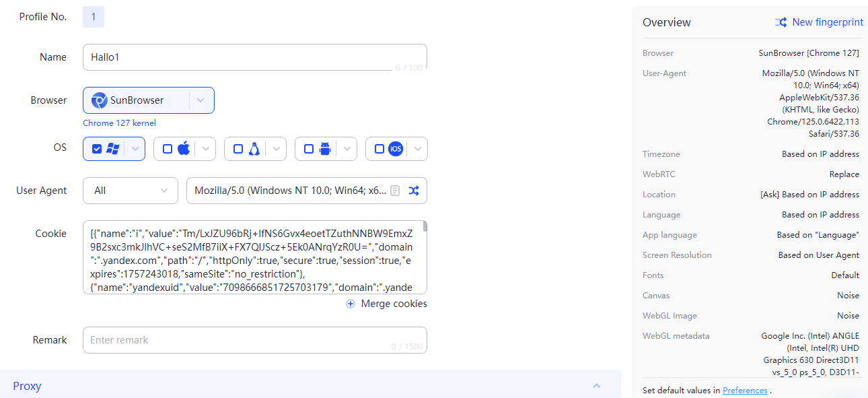Screen dimensions: 868x398
Task: Check the macOS checkbox
Action: (x=168, y=149)
